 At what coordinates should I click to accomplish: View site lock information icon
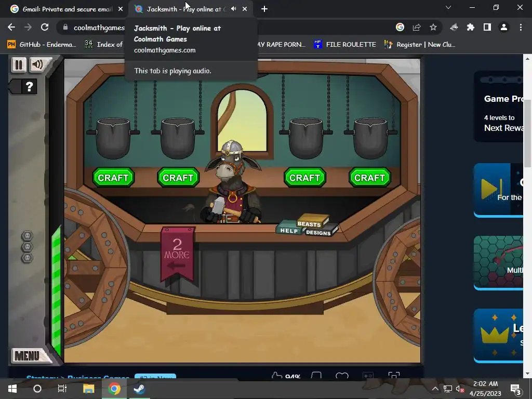coord(65,27)
